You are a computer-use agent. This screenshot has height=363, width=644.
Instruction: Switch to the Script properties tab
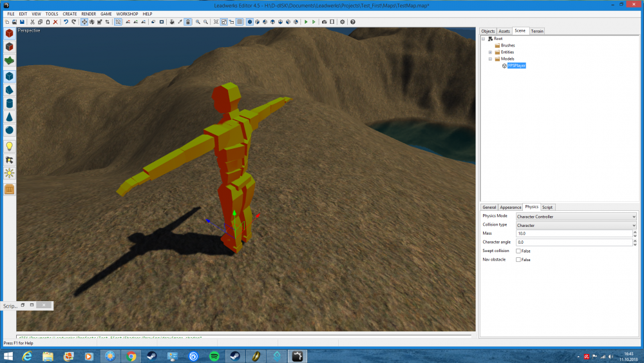(547, 207)
